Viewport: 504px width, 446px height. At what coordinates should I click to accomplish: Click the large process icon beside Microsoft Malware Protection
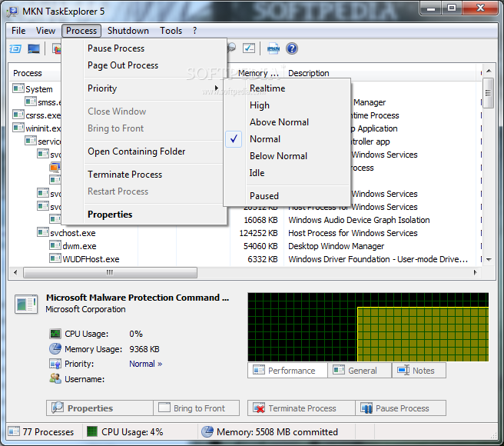pyautogui.click(x=26, y=304)
